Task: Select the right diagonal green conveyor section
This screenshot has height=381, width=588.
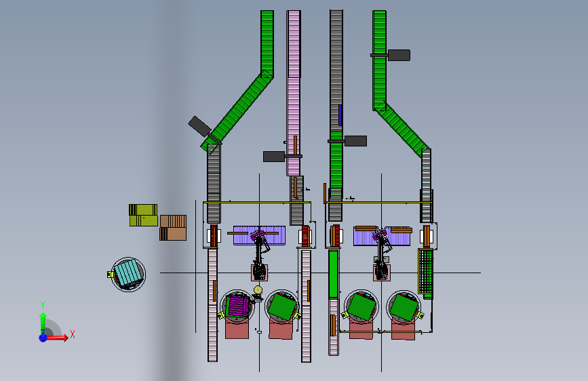Action: tap(402, 128)
